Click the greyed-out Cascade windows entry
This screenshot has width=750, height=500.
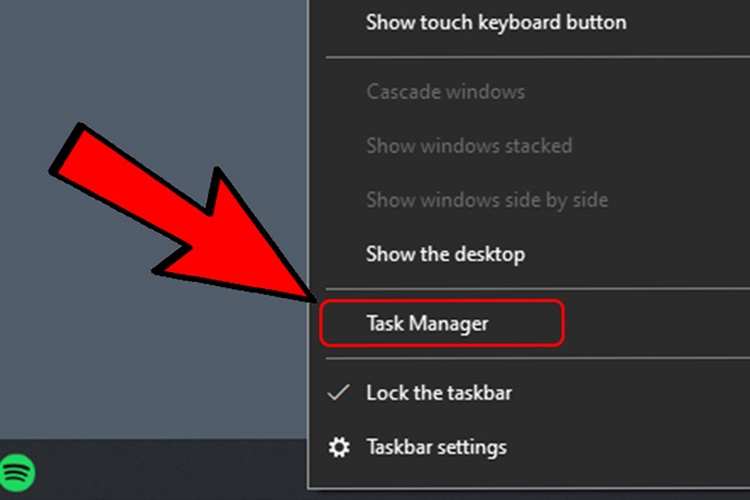445,92
